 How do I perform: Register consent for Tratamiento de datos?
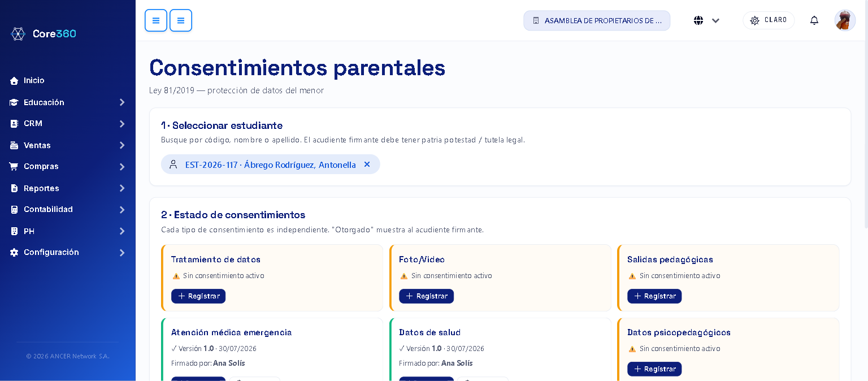[198, 296]
